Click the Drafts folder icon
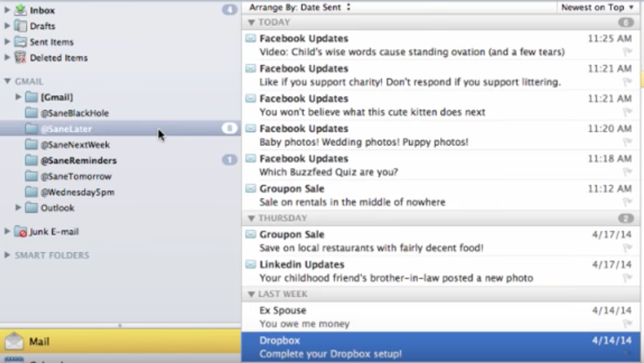 pyautogui.click(x=20, y=26)
